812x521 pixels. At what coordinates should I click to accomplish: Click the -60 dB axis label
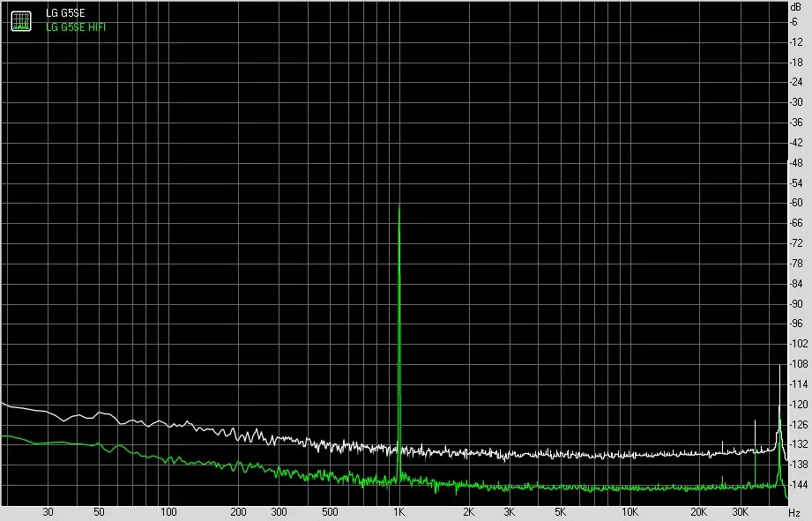click(796, 203)
